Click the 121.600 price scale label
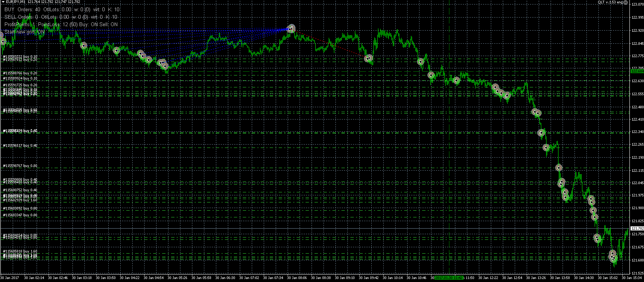The height and width of the screenshot is (282, 644). click(x=638, y=260)
